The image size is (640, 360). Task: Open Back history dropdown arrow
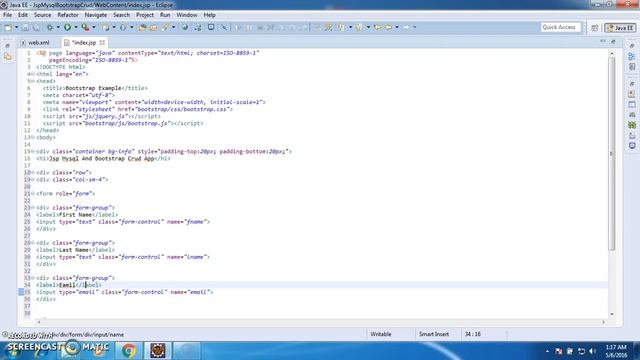pos(397,27)
